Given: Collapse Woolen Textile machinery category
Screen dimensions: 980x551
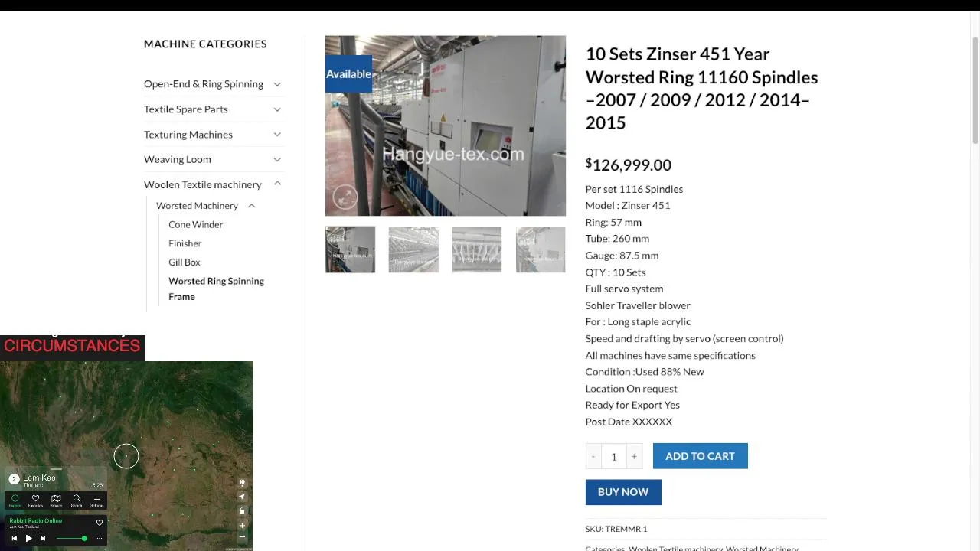Looking at the screenshot, I should point(277,184).
